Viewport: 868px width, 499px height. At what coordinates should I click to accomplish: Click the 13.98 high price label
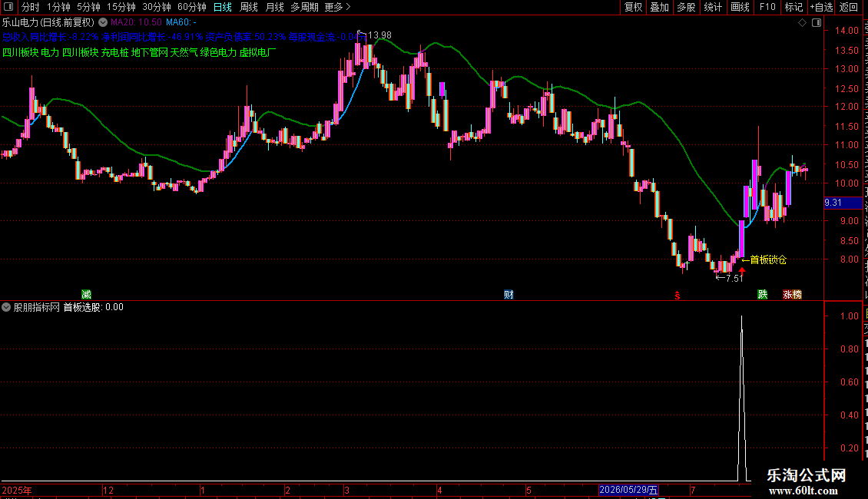pyautogui.click(x=379, y=35)
